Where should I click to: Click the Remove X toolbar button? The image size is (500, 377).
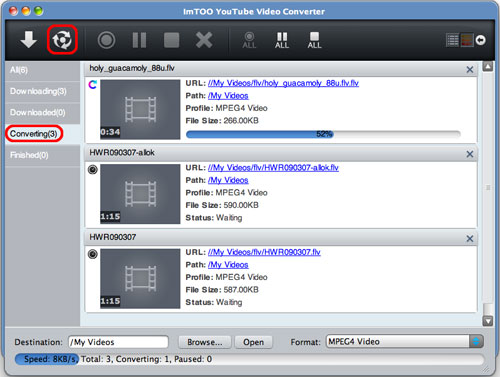point(204,40)
